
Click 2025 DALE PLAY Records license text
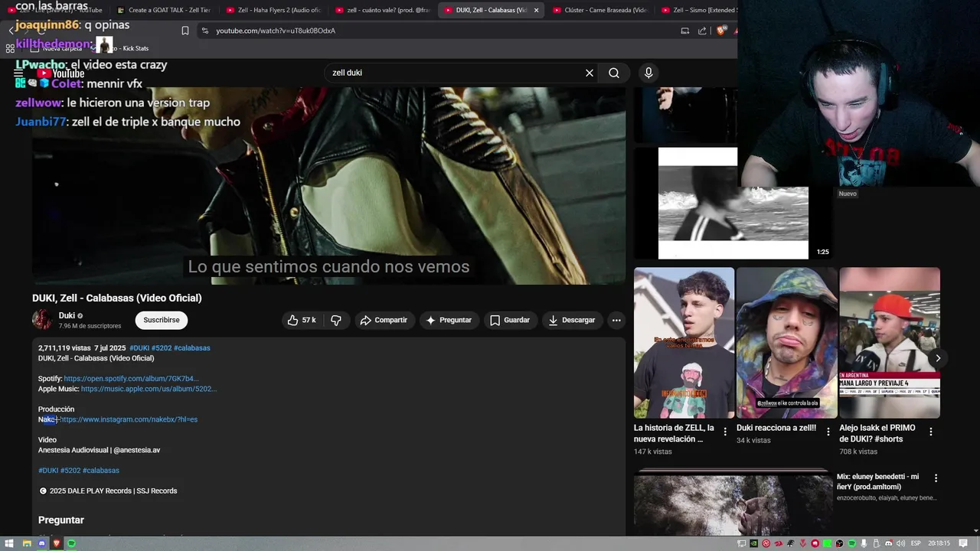click(113, 491)
